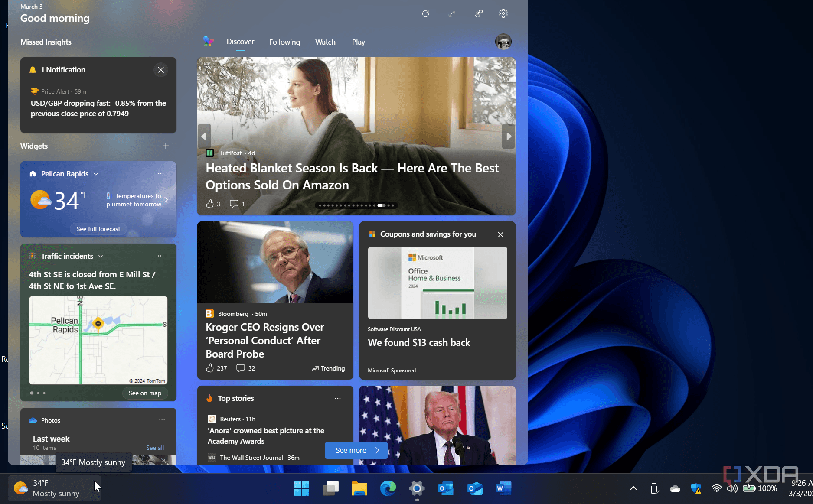Click See more button
Viewport: 813px width, 504px height.
pos(356,450)
